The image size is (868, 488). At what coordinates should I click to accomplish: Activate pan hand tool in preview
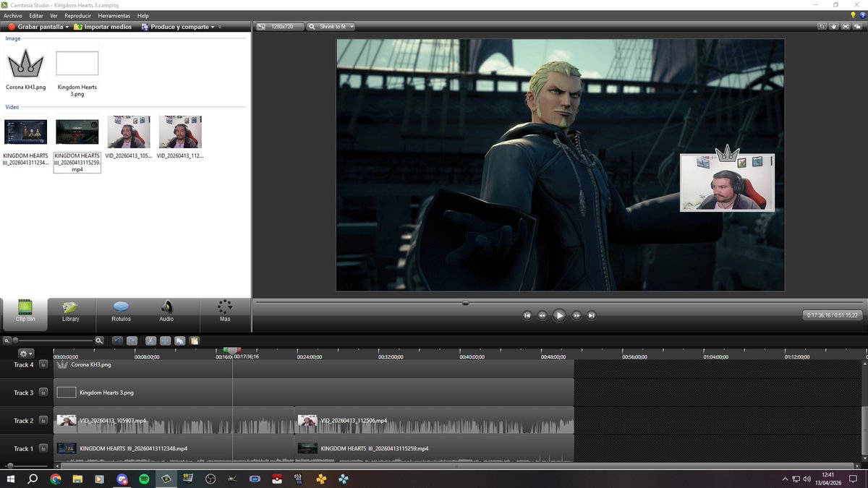[833, 27]
